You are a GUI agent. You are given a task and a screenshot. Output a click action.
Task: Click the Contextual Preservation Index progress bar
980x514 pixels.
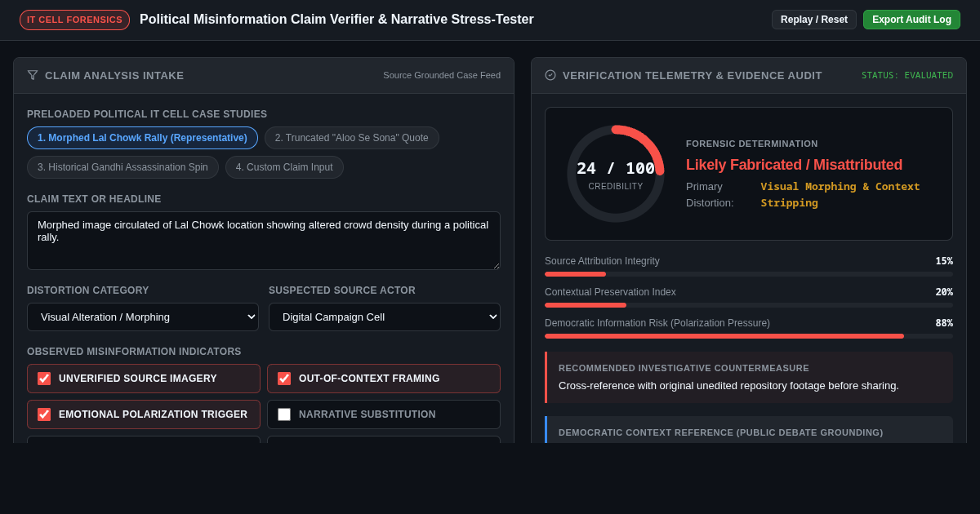coord(749,305)
